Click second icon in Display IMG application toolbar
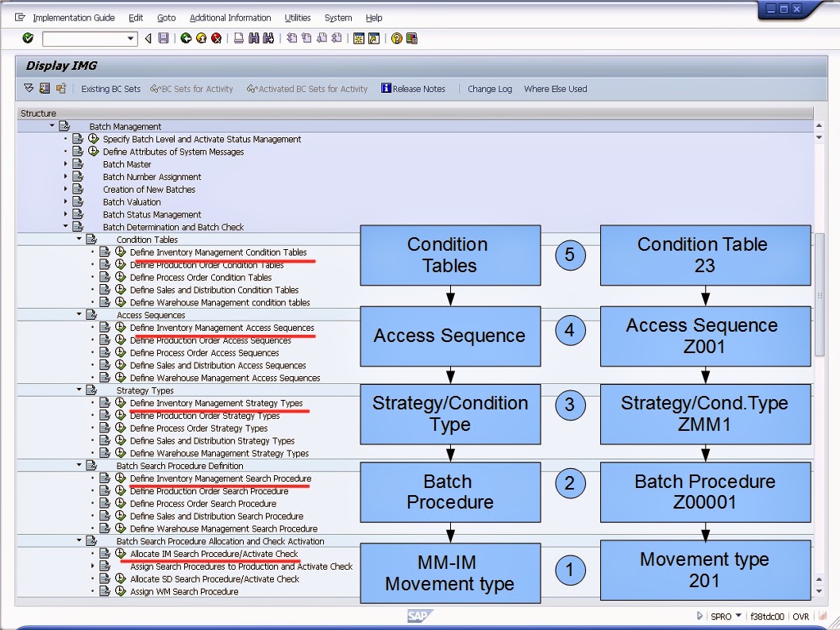The height and width of the screenshot is (630, 840). point(45,88)
